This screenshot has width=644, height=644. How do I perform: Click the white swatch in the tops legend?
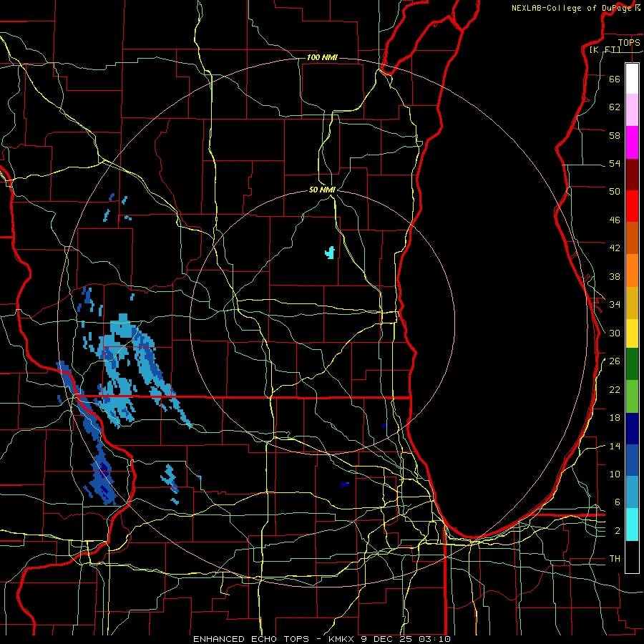click(x=632, y=79)
